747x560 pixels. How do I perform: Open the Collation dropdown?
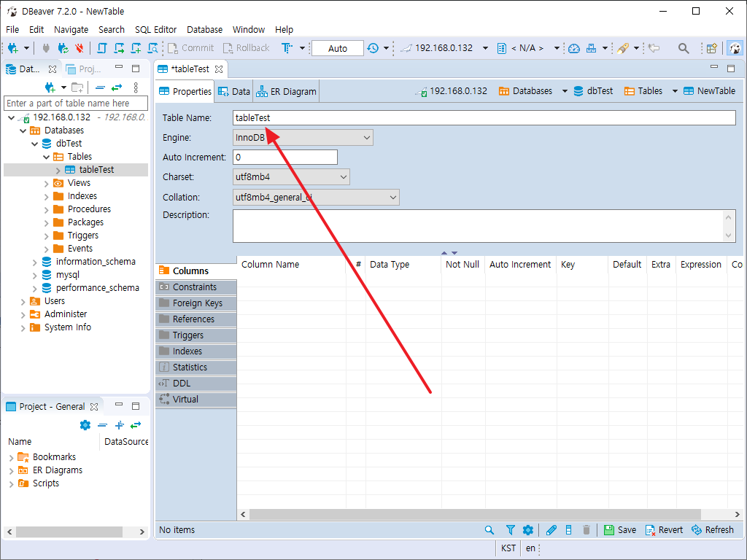(x=316, y=197)
